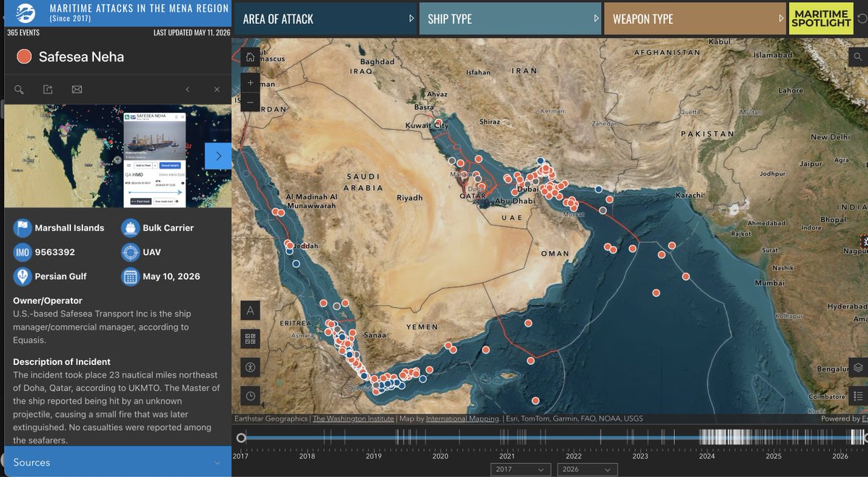Select the orange marker southwest of Mumbai

[x=656, y=293]
